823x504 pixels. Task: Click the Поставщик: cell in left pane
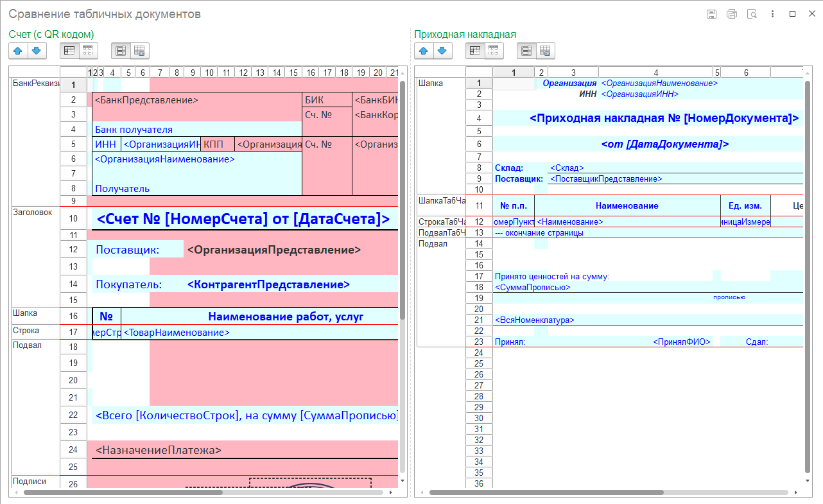click(x=139, y=250)
